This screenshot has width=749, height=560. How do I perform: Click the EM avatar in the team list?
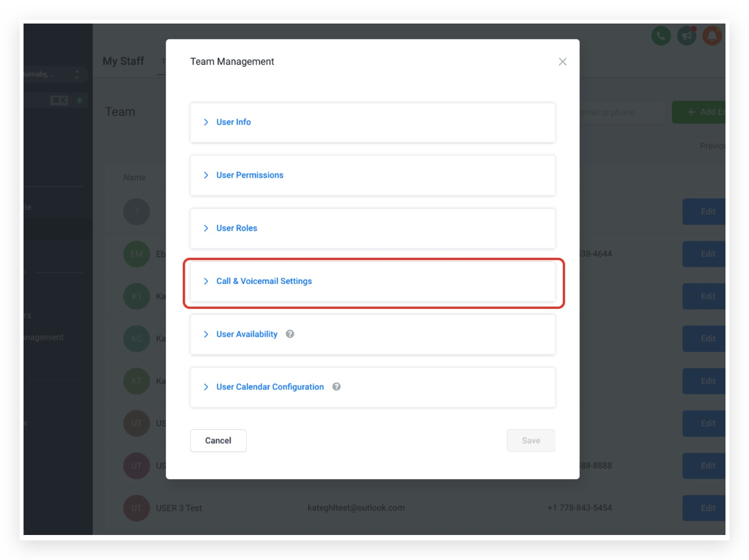coord(136,254)
